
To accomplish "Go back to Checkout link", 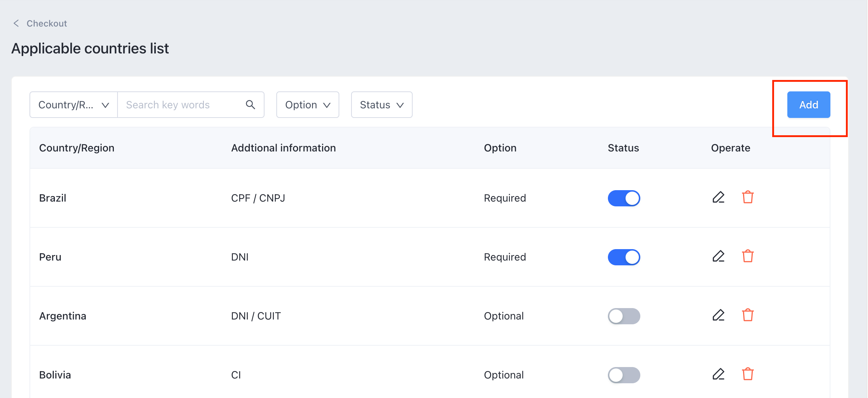I will (x=47, y=24).
